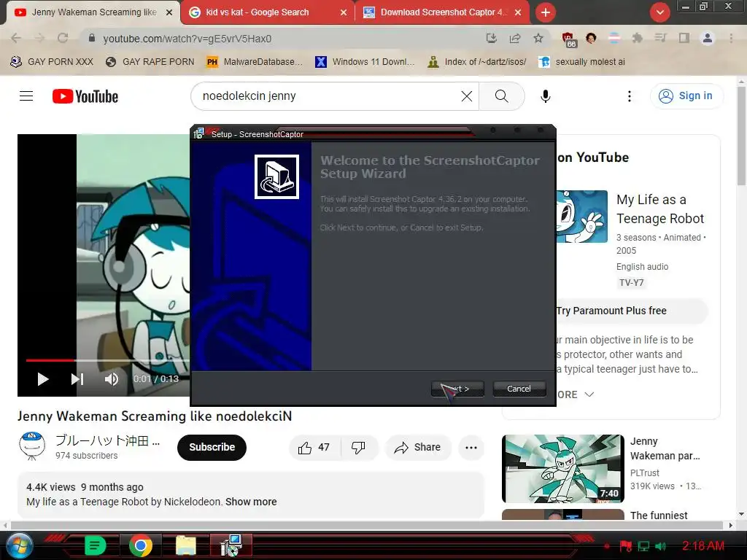The width and height of the screenshot is (747, 560).
Task: Clear the YouTube search box with X
Action: point(467,96)
